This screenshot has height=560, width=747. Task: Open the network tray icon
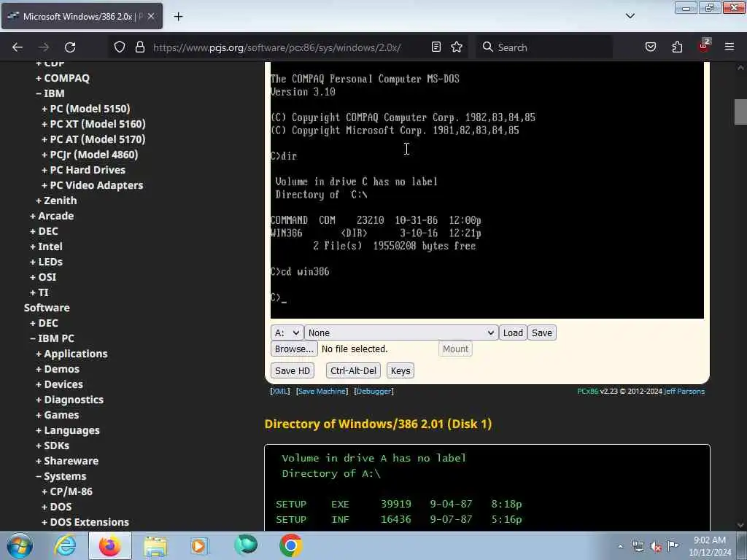tap(638, 547)
